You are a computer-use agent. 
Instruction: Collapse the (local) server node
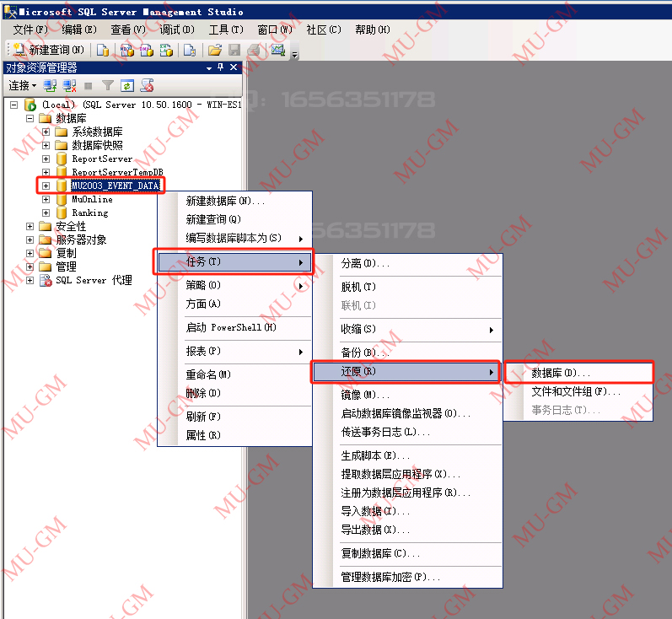click(14, 105)
